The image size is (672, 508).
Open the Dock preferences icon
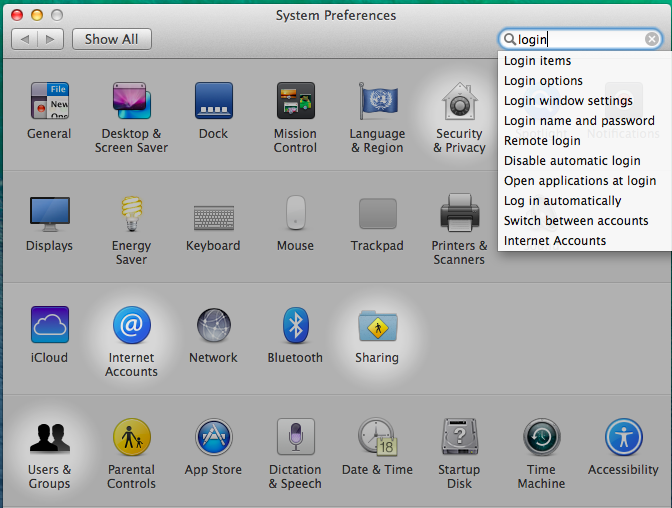coord(213,101)
